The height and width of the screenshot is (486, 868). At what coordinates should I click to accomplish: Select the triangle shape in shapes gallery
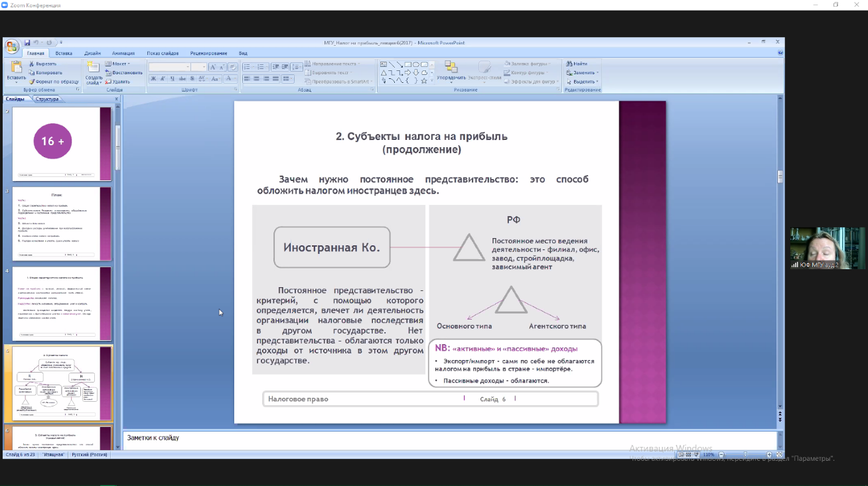[384, 72]
